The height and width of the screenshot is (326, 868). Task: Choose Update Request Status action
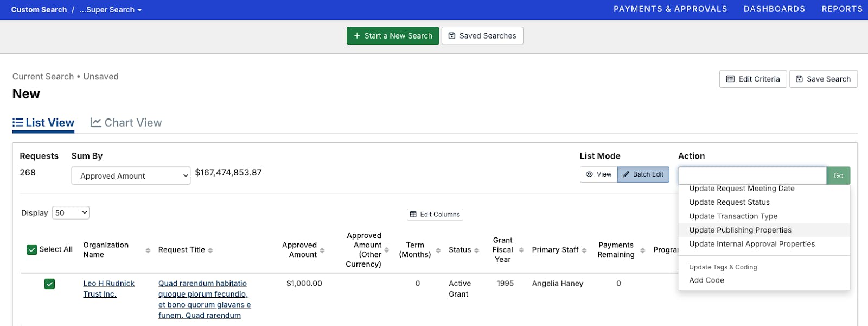(729, 202)
